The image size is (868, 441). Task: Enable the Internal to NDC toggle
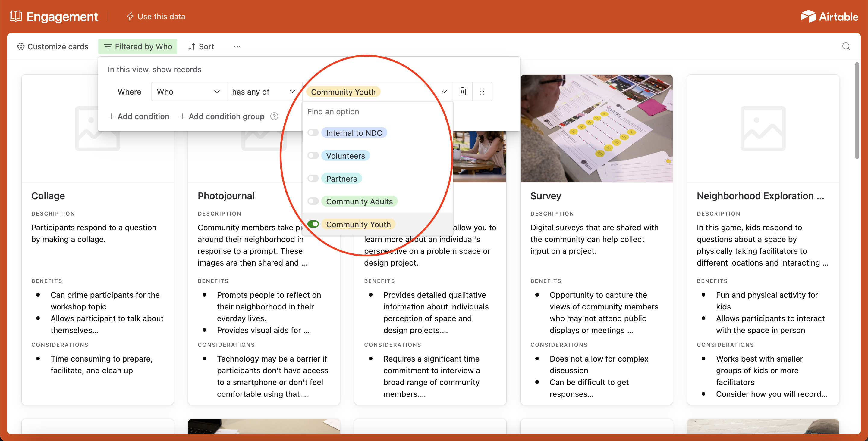pos(313,133)
